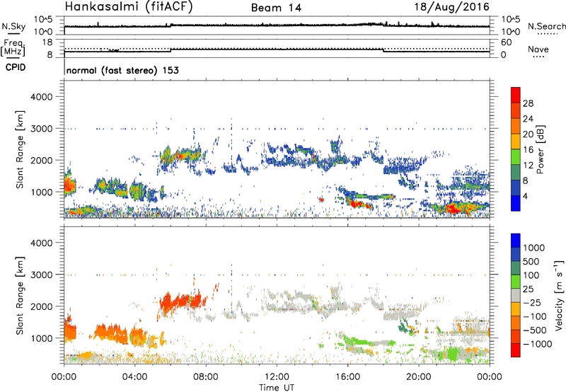The width and height of the screenshot is (566, 392).
Task: Click the date '18/Aug/2016'
Action: (x=451, y=6)
